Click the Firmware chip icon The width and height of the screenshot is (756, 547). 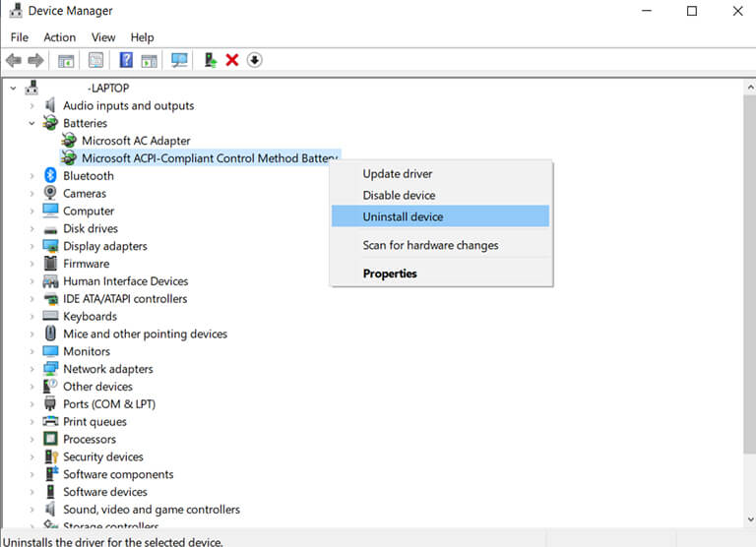tap(50, 263)
